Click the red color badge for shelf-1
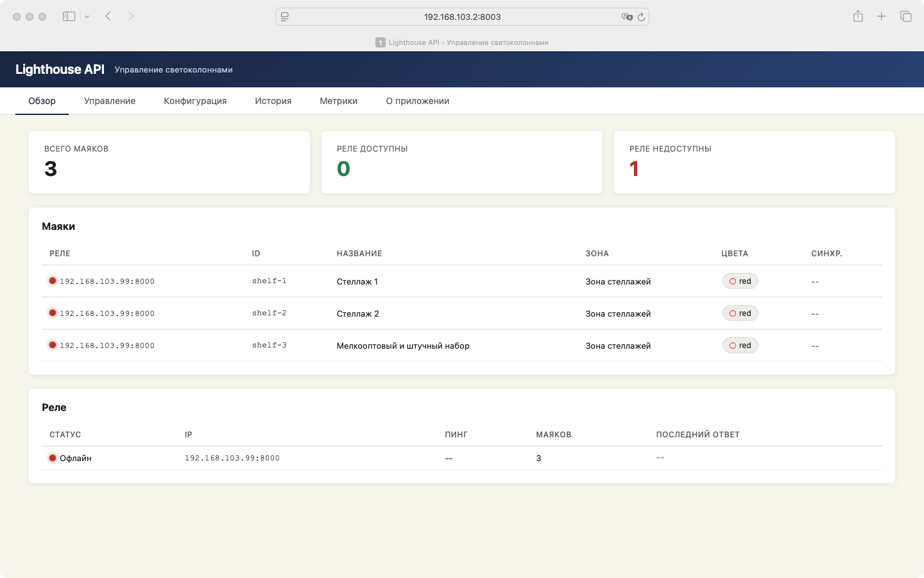 (740, 281)
